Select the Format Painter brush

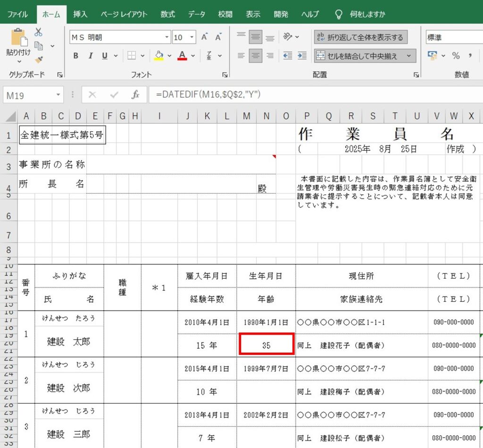click(39, 59)
